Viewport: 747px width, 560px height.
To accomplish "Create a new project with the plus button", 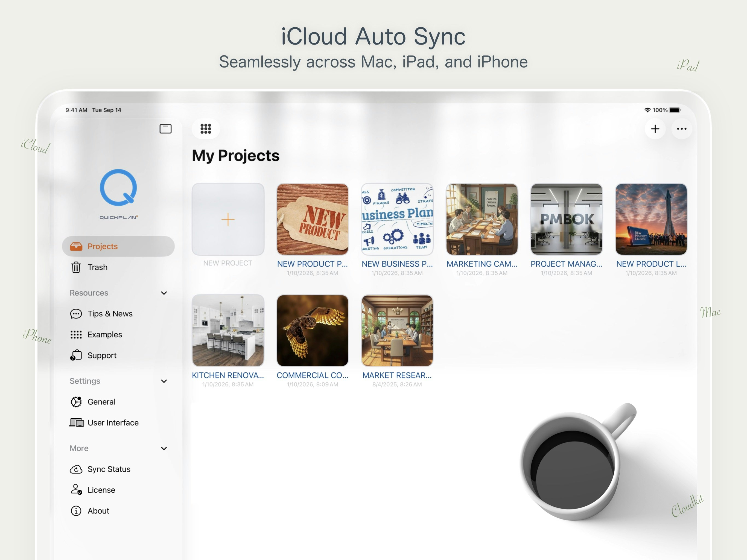I will [655, 129].
